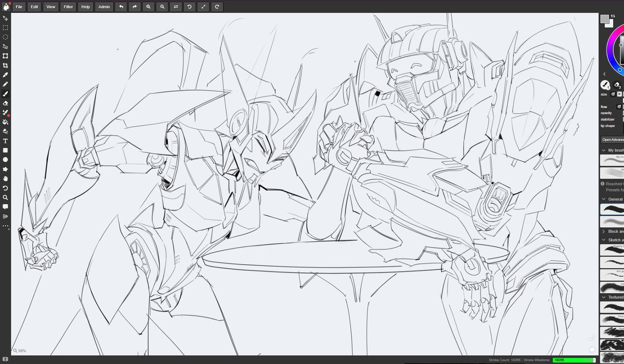
Task: Select the Hand pan tool
Action: (x=5, y=178)
